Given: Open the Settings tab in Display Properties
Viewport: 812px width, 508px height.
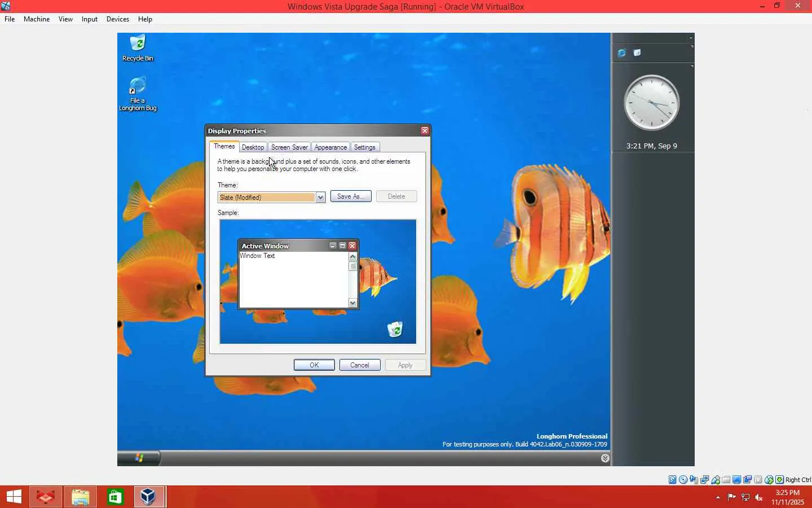Looking at the screenshot, I should pyautogui.click(x=365, y=147).
